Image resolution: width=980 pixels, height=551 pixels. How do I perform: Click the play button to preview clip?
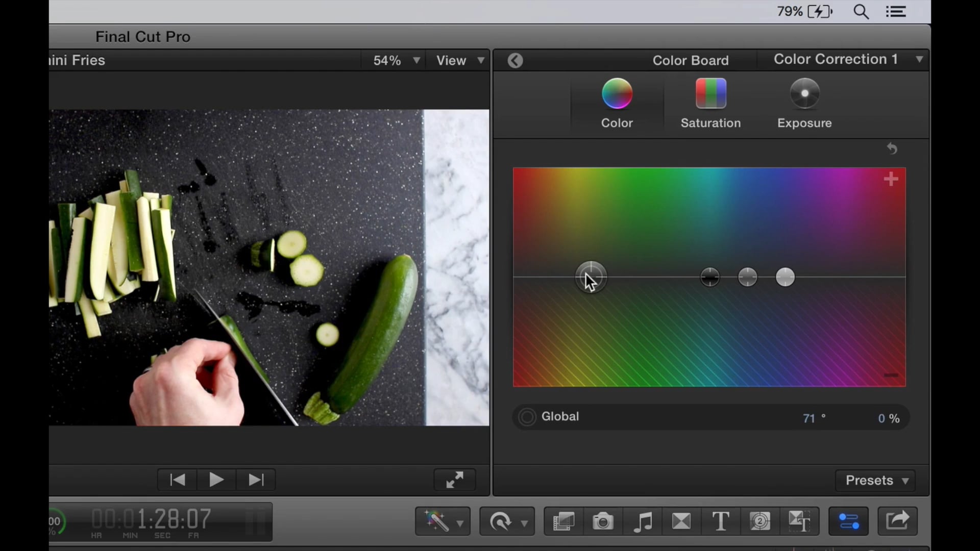[x=217, y=479]
